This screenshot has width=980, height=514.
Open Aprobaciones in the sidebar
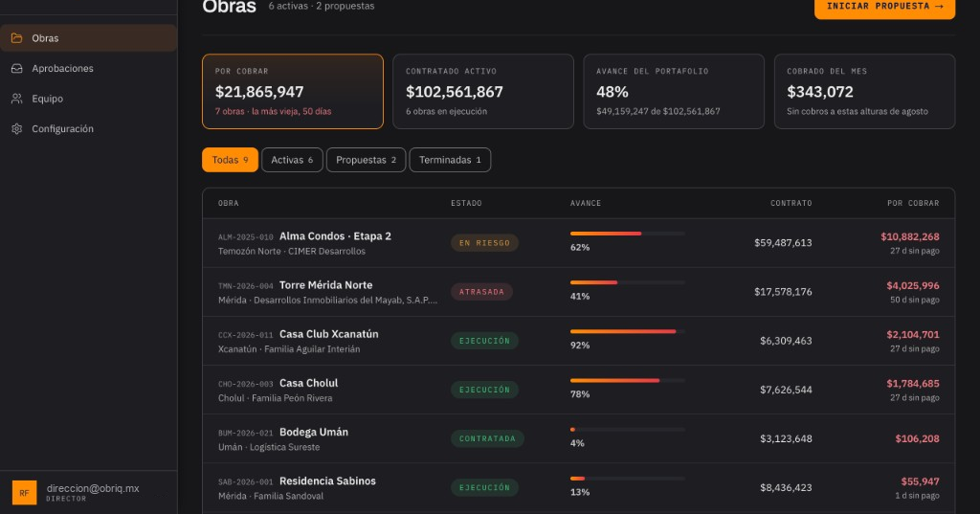click(89, 68)
